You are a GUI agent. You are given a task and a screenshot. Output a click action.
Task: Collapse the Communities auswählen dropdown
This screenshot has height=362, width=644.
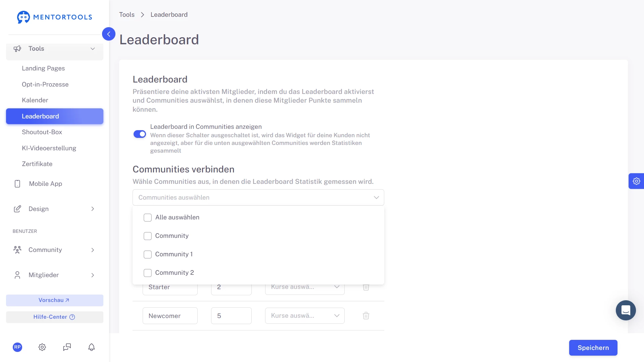(x=376, y=198)
